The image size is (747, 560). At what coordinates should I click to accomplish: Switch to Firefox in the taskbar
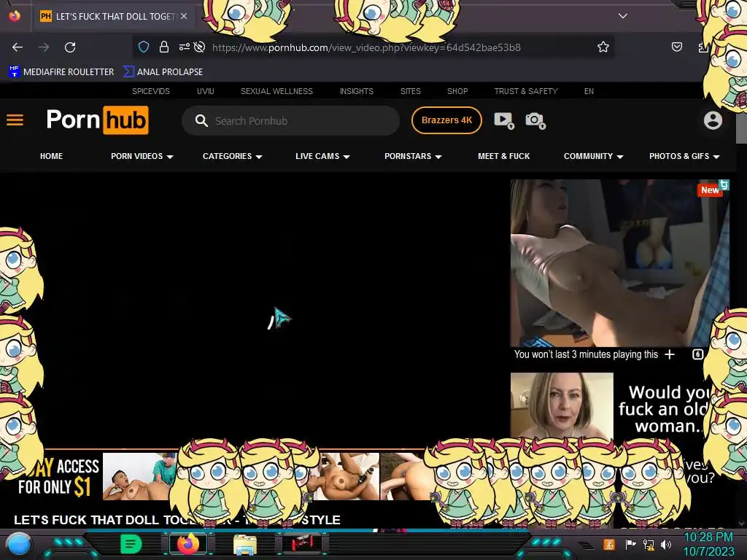pos(188,544)
